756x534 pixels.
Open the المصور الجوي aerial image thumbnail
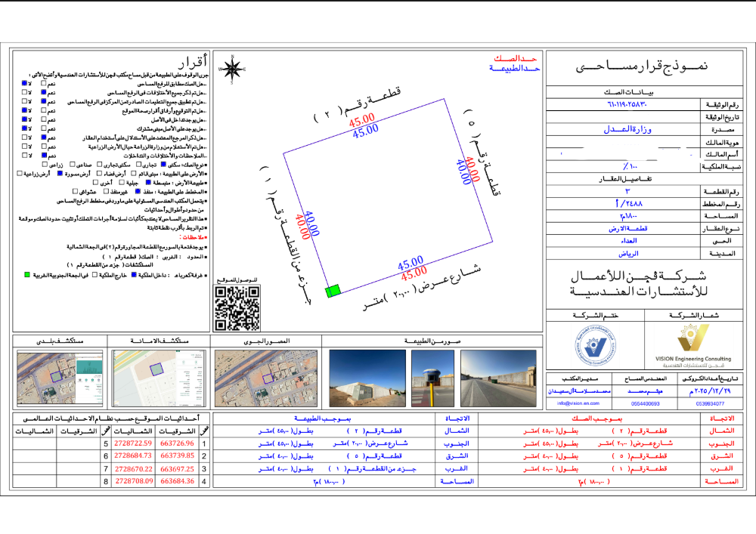click(266, 378)
